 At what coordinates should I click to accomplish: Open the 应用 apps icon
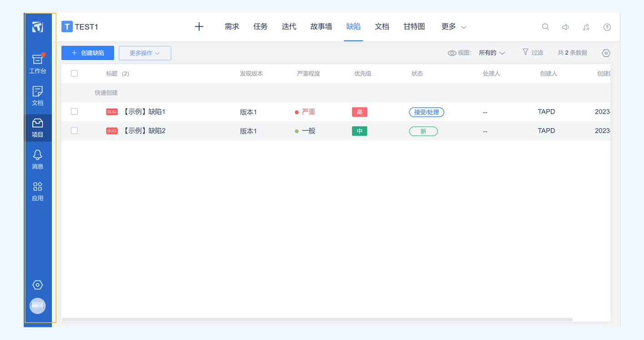click(x=38, y=191)
